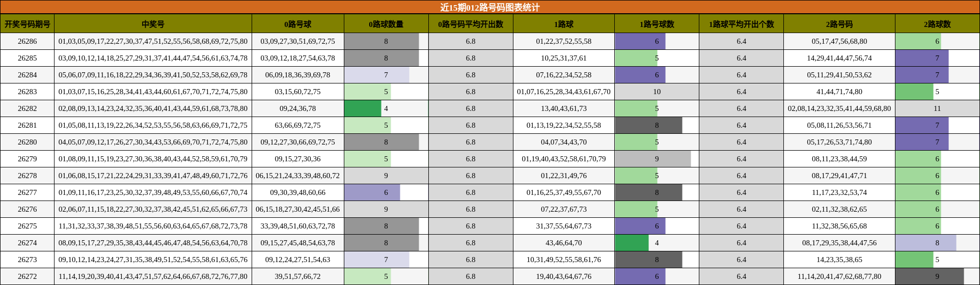
Task: Click the 2路号码 column header
Action: coord(839,24)
